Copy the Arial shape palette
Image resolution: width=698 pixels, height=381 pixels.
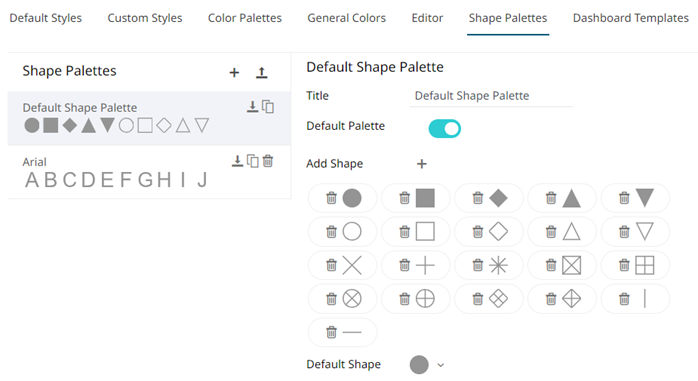252,161
